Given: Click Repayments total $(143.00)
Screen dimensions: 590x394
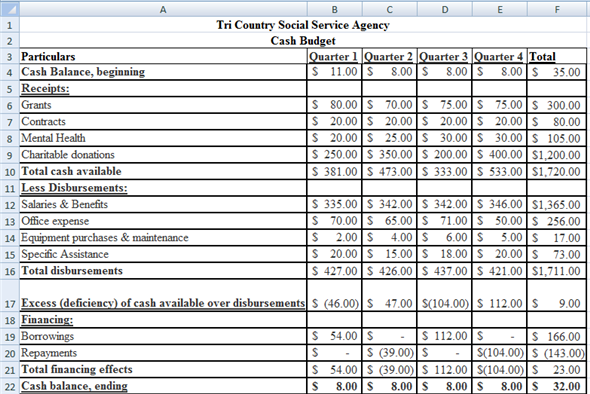Looking at the screenshot, I should coord(557,353).
